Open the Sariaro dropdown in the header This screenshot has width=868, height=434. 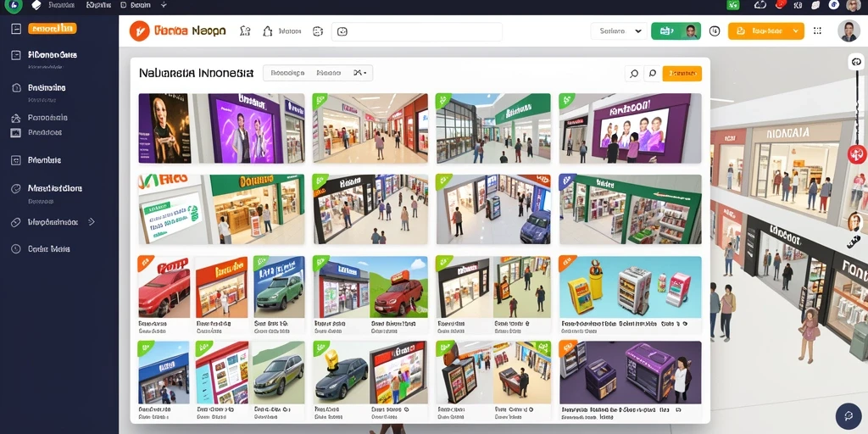[x=618, y=31]
